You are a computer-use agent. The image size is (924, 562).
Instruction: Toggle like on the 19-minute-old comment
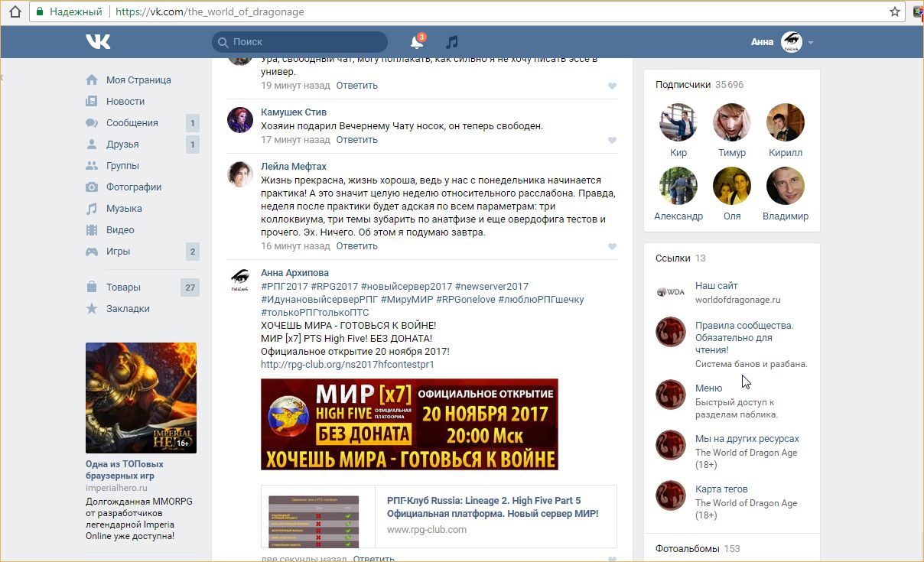[x=612, y=86]
